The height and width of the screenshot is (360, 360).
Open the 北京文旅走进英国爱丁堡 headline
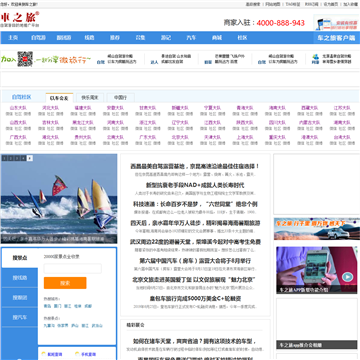point(195,280)
